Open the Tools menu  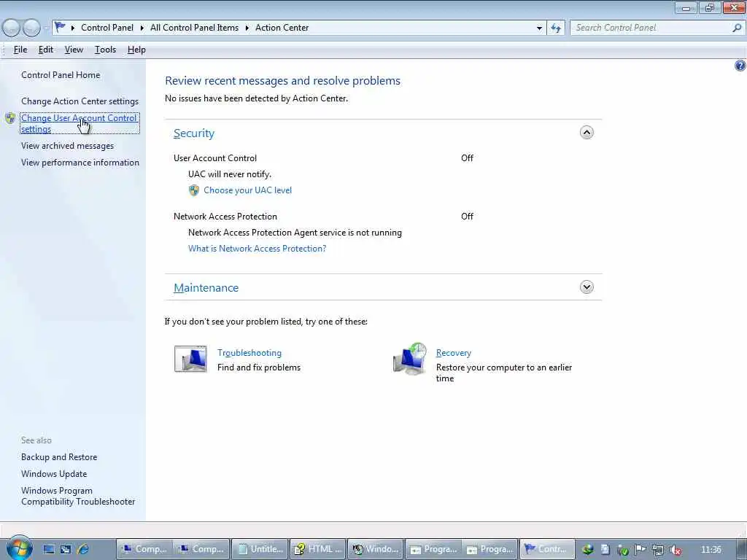point(105,50)
